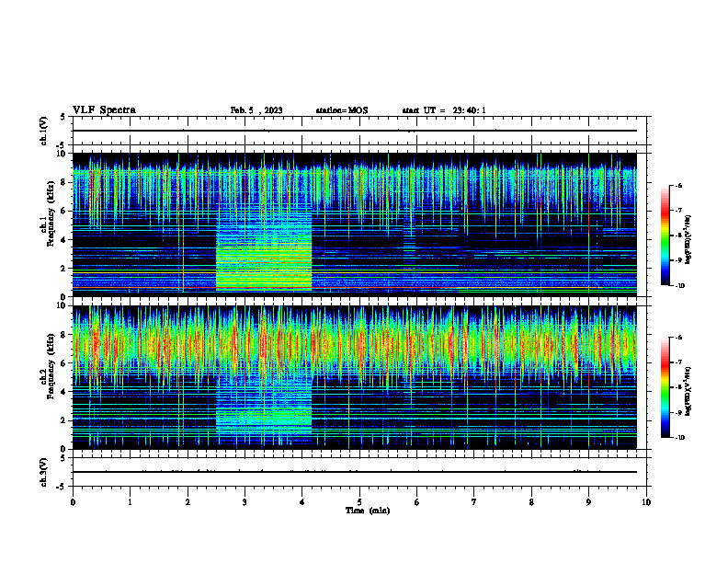This screenshot has width=728, height=563.
Task: Click the ch.1 color bar log(PSD) label
Action: (x=688, y=239)
